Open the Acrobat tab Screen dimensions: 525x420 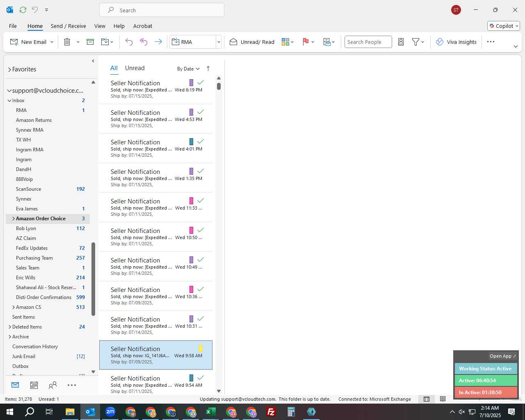(x=143, y=26)
